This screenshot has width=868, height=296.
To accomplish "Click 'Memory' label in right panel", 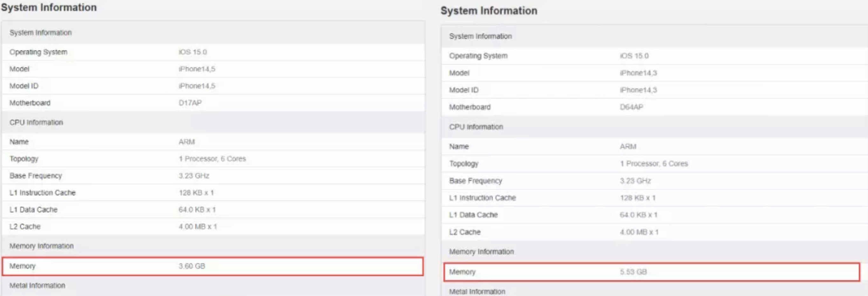I will point(462,272).
